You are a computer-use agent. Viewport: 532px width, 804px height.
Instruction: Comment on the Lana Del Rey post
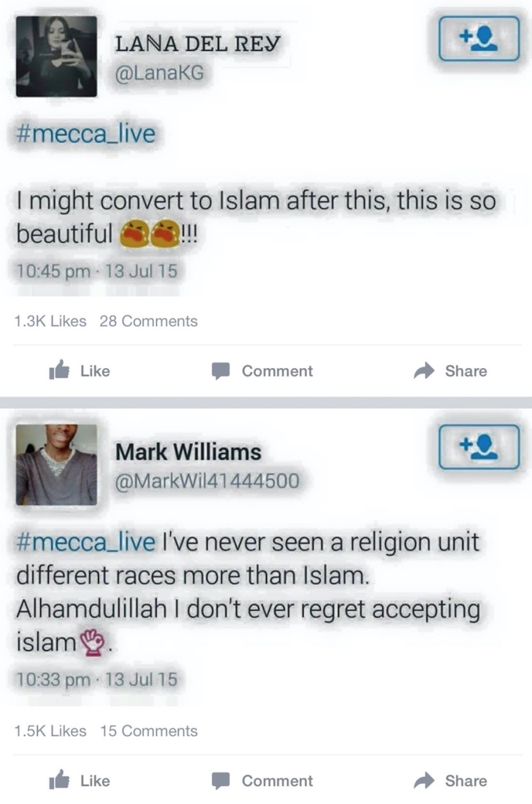[262, 371]
